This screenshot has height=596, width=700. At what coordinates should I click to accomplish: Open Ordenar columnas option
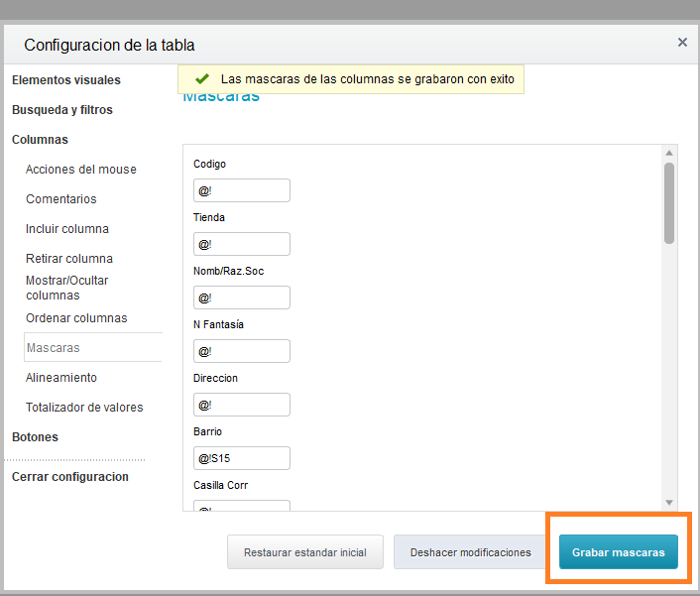[x=76, y=318]
